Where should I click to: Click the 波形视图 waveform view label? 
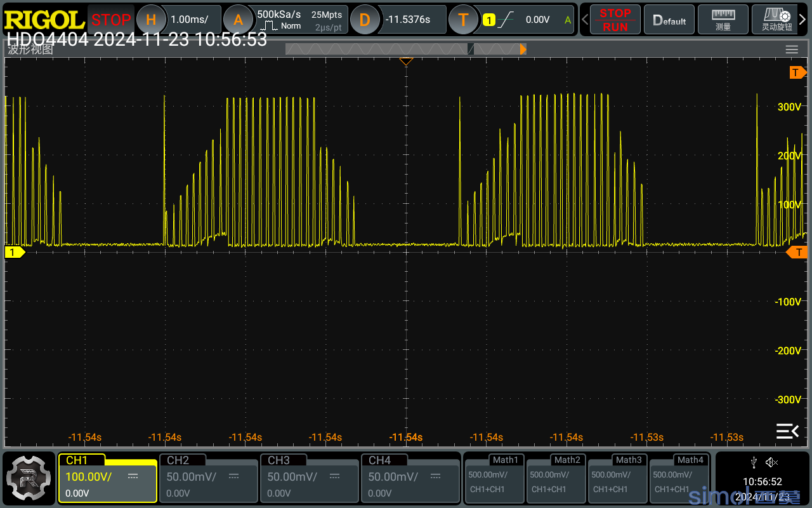pos(30,50)
